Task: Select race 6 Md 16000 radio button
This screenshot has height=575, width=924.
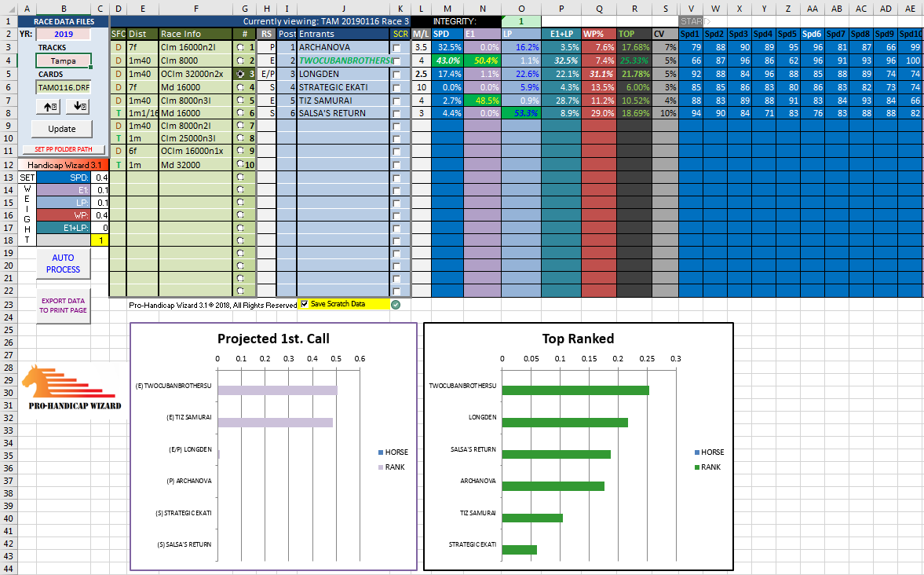Action: [241, 113]
